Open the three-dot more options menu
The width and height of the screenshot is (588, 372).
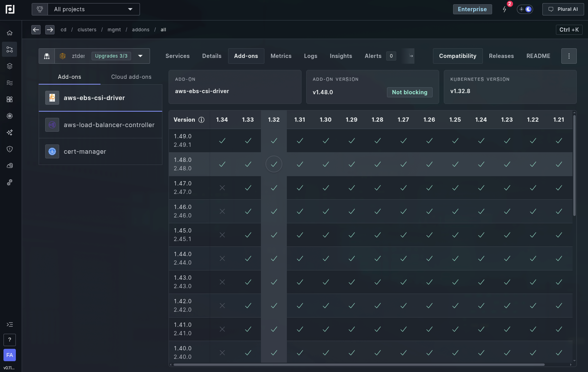click(569, 56)
